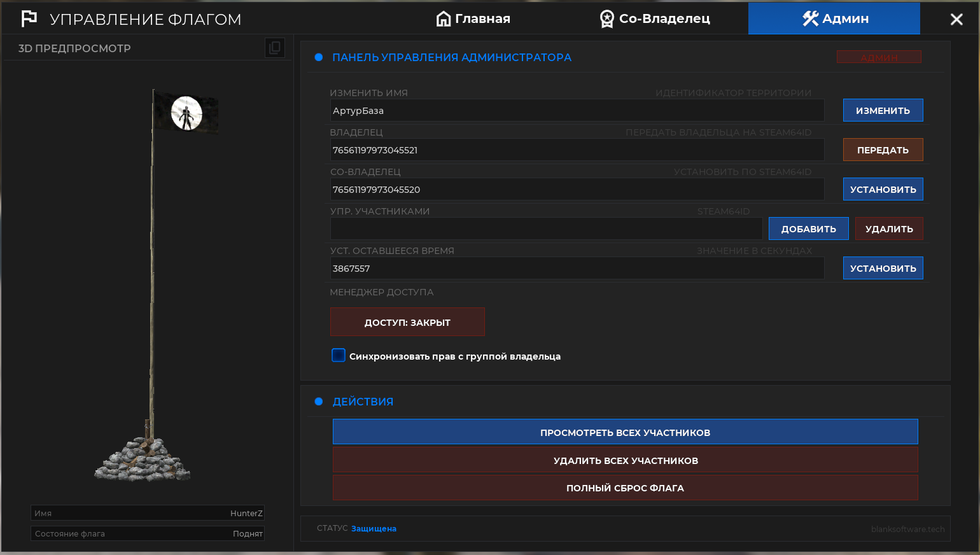Click the Поднят flag state value

pyautogui.click(x=248, y=533)
